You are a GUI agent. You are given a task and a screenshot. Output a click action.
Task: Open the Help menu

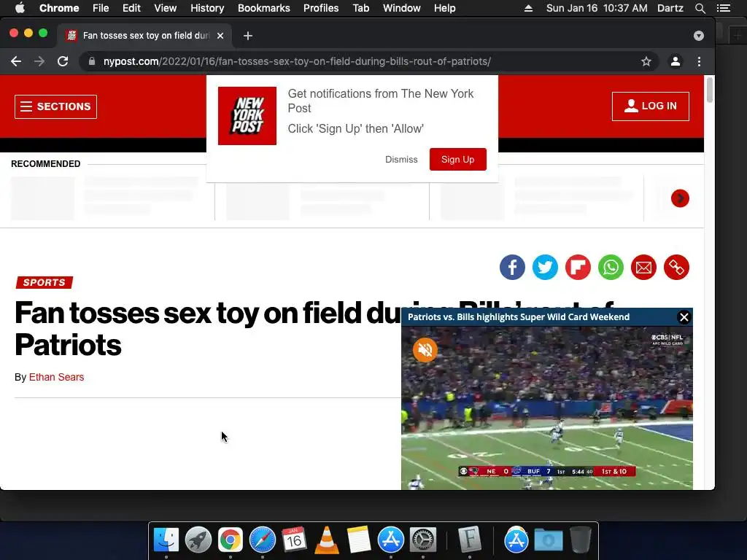[x=444, y=8]
